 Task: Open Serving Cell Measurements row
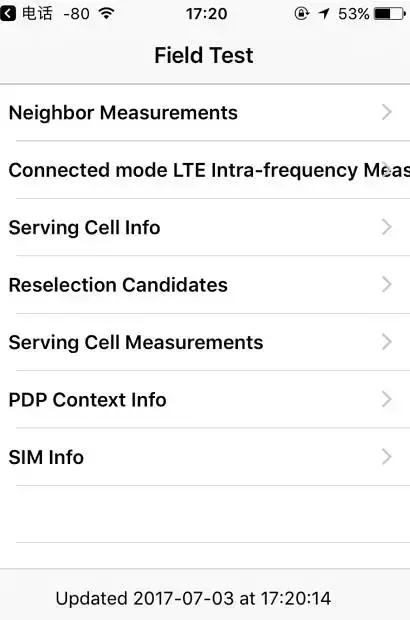click(205, 342)
